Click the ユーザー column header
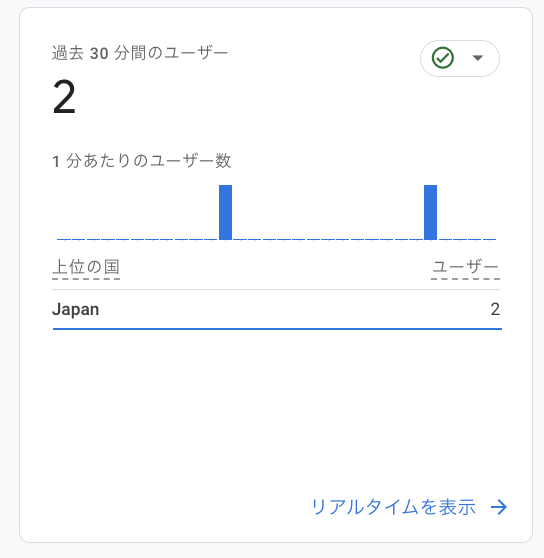544x558 pixels. coord(465,267)
